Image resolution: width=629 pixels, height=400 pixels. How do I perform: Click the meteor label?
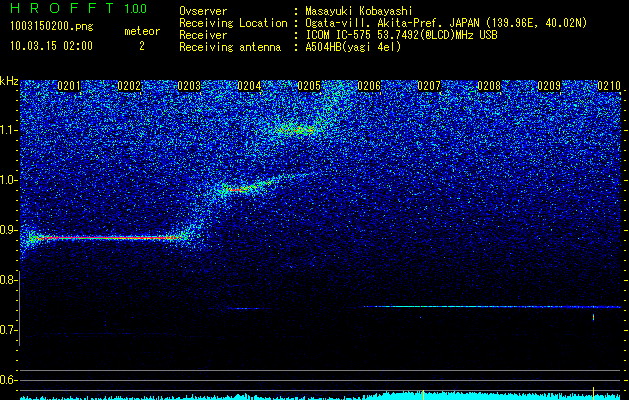click(x=142, y=31)
